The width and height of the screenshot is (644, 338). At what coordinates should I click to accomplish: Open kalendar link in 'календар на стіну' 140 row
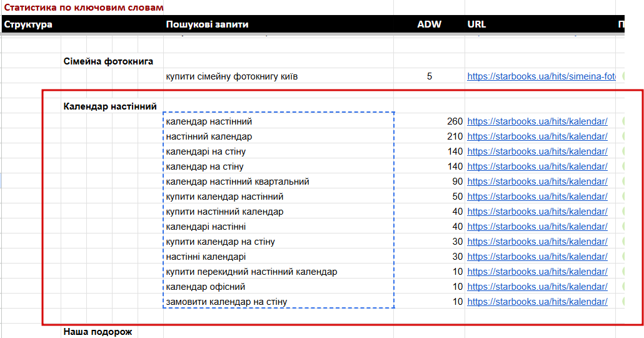click(537, 166)
